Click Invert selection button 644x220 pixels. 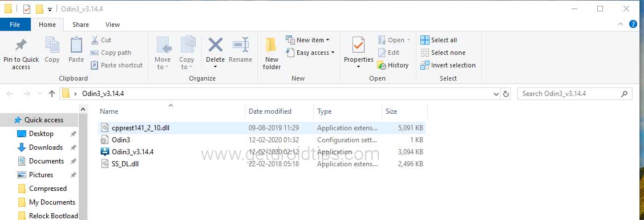click(448, 65)
